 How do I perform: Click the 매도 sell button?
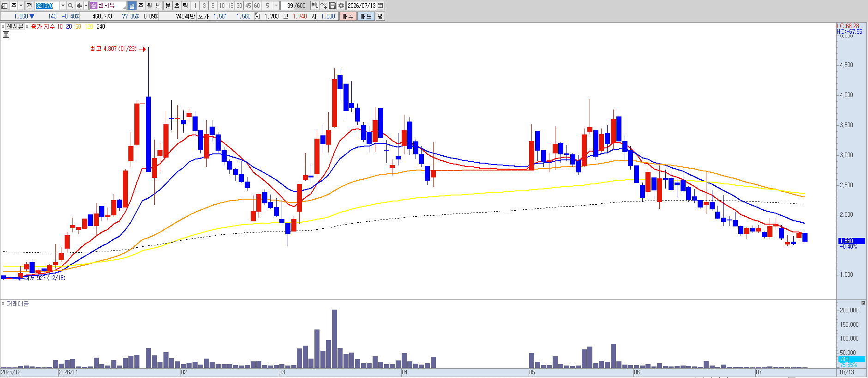[x=366, y=16]
